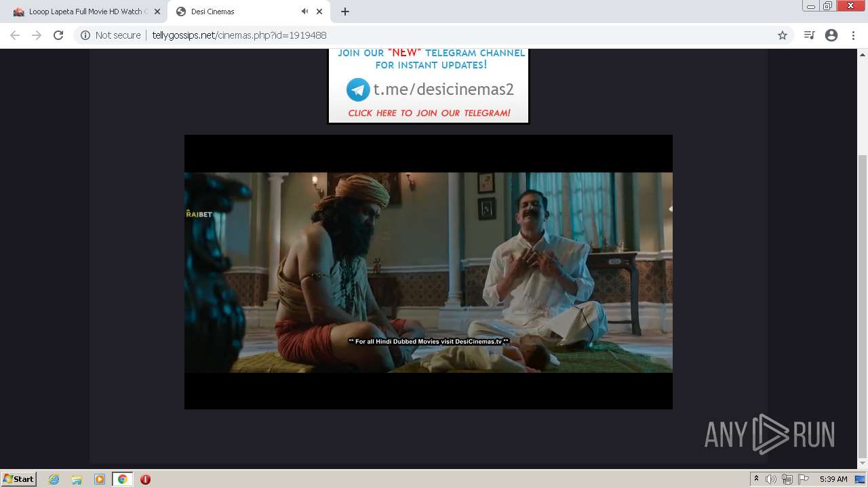Click the page vertical scrollbar thumb
Viewport: 868px width, 488px height.
click(863, 306)
